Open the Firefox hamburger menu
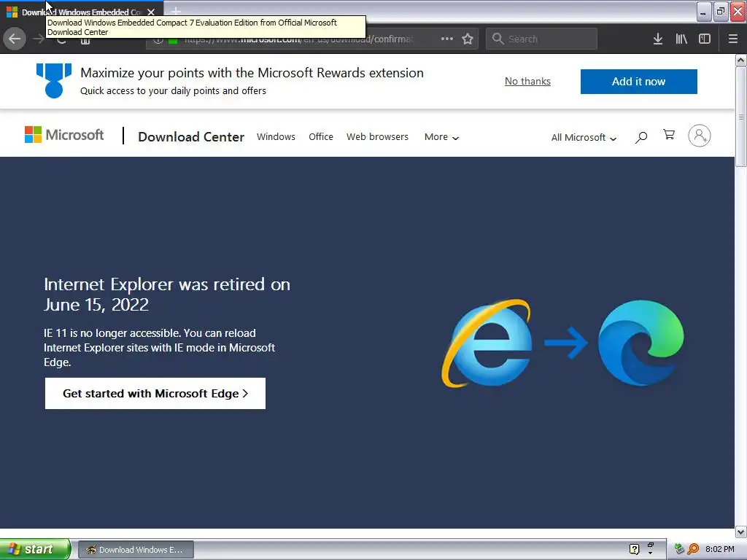Image resolution: width=747 pixels, height=560 pixels. (733, 39)
